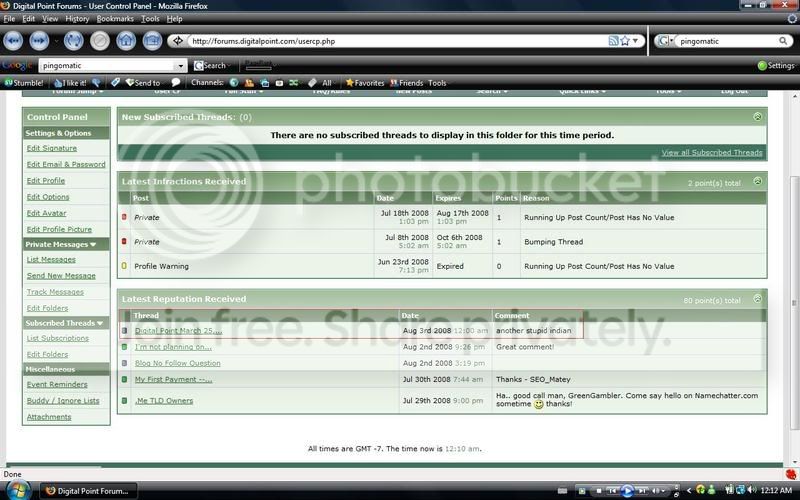Click the taskbar media player Play button
This screenshot has height=500, width=800.
coord(627,491)
